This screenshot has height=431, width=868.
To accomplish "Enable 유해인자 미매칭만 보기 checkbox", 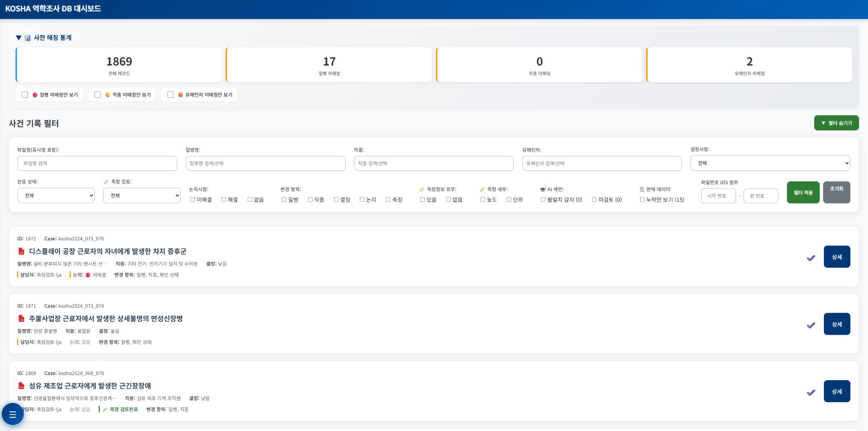I will (170, 95).
